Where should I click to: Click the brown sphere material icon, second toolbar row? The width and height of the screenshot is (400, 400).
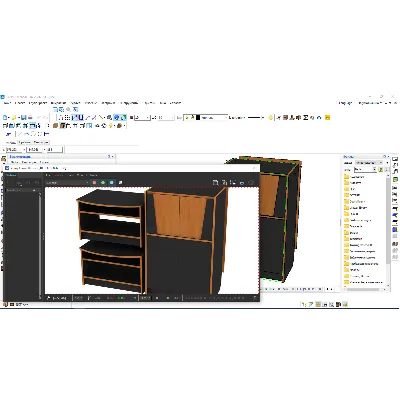[x=119, y=126]
